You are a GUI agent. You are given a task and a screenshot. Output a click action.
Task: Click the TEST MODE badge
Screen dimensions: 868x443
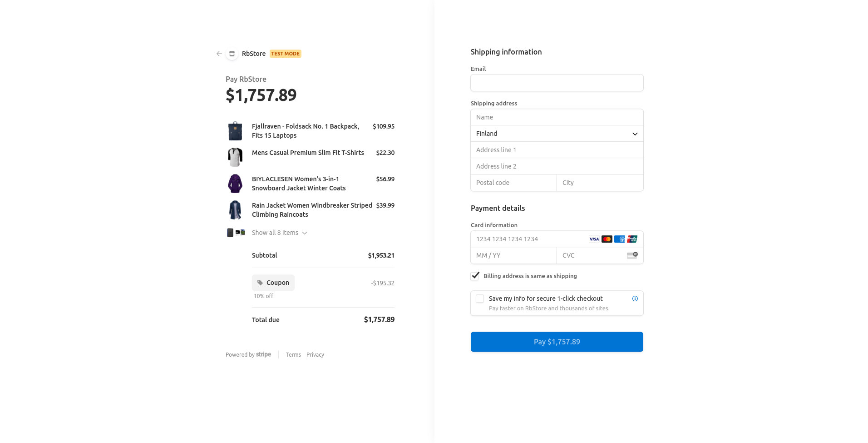(285, 54)
